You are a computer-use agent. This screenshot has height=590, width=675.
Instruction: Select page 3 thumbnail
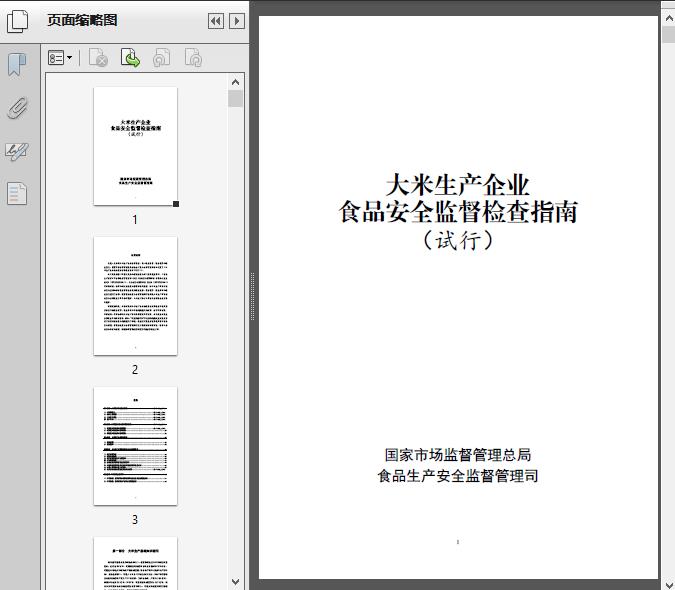135,446
